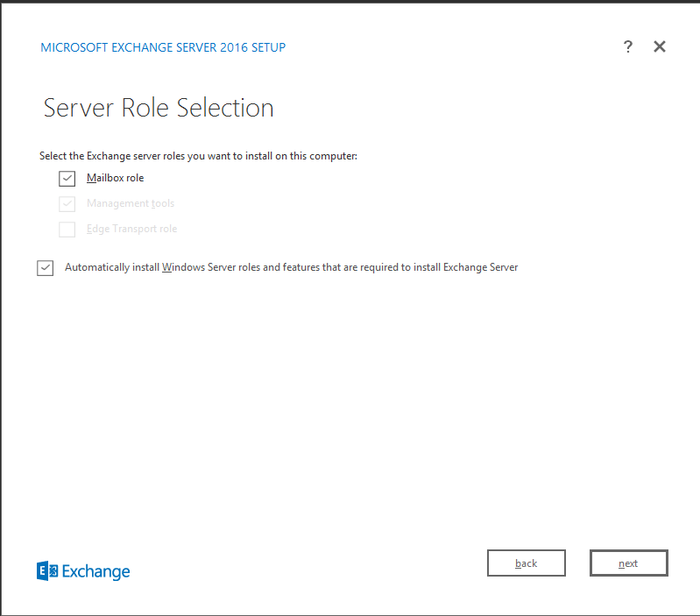Open setup help with the question mark icon
Viewport: 700px width, 616px height.
[627, 46]
